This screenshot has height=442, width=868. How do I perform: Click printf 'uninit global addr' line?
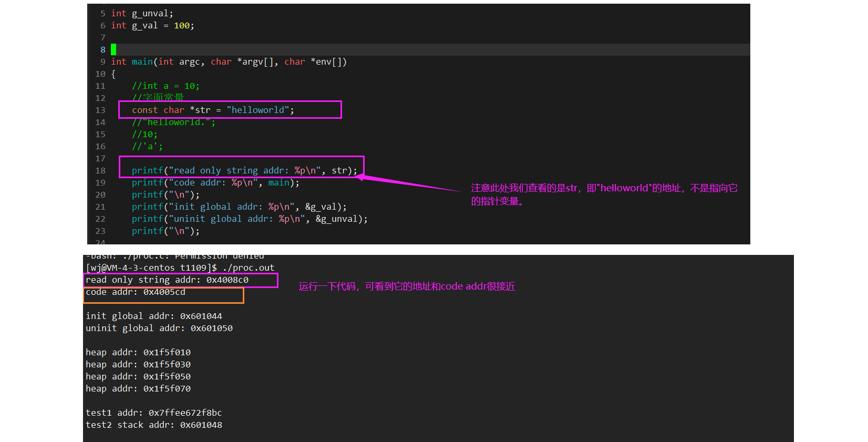tap(250, 219)
